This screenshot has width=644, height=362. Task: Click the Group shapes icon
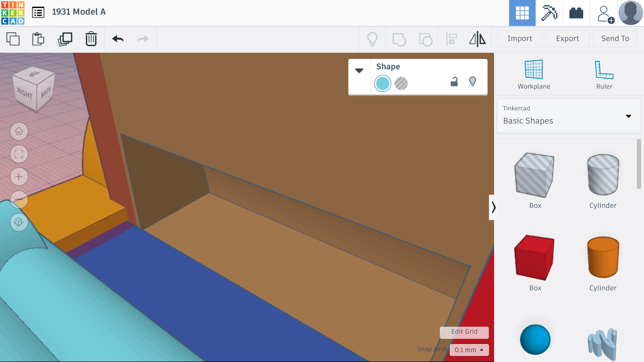pos(399,39)
